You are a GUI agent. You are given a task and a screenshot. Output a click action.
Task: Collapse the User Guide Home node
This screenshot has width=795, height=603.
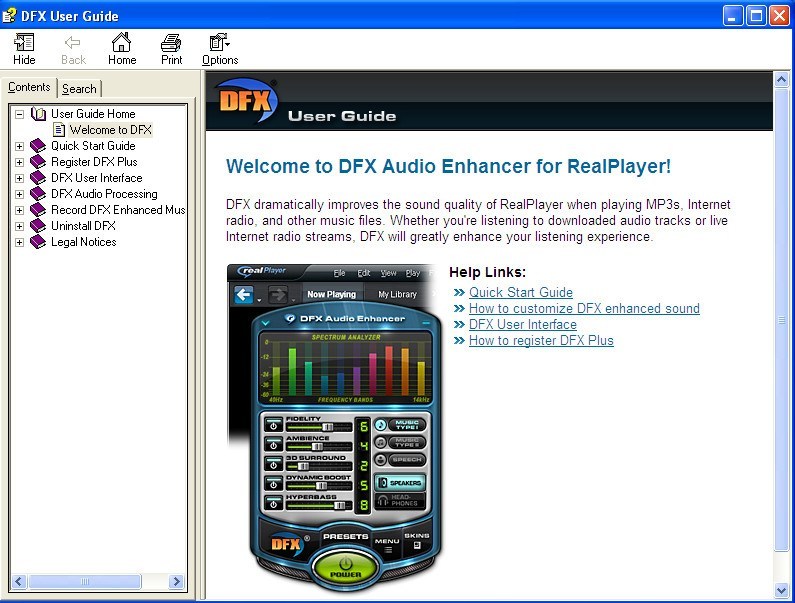point(19,114)
